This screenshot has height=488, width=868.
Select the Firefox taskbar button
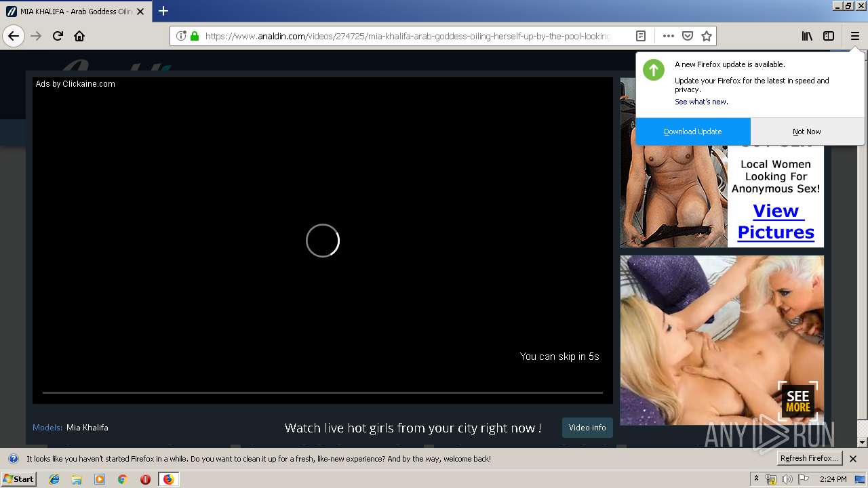click(168, 479)
